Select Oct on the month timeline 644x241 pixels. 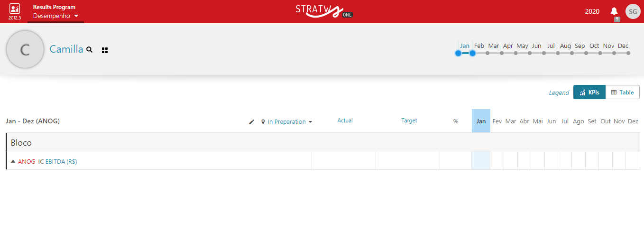(x=594, y=46)
